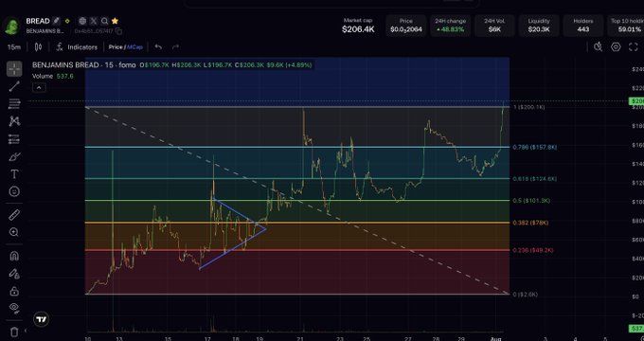Click the 0.618 ($124.6K) Fibonacci level label

534,179
